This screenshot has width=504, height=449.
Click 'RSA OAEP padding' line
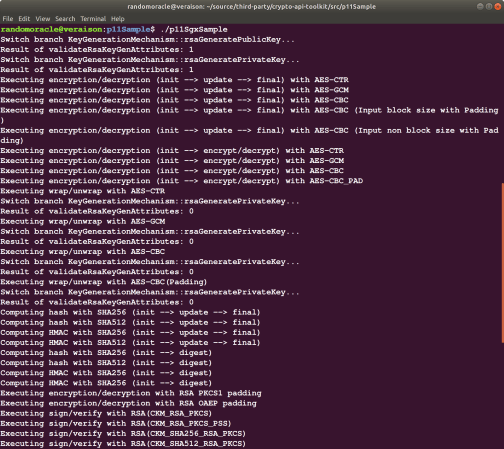point(129,403)
